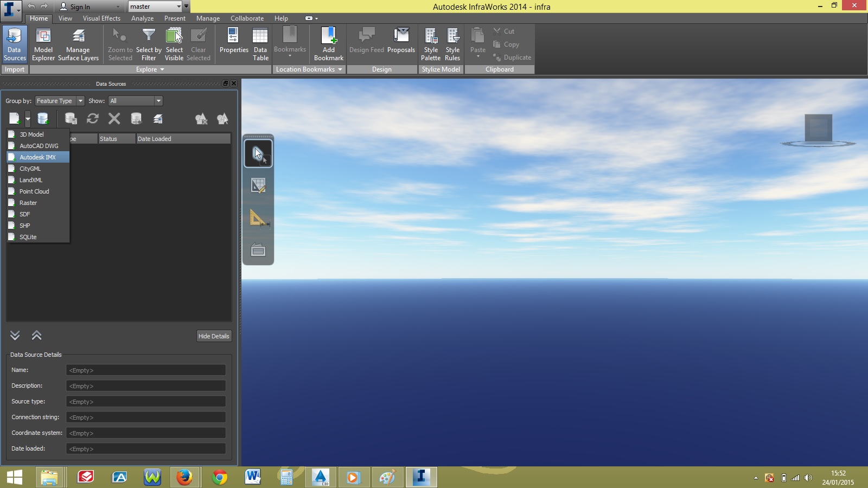Viewport: 868px width, 488px height.
Task: Click the ViewCube in the viewport
Action: coord(818,129)
